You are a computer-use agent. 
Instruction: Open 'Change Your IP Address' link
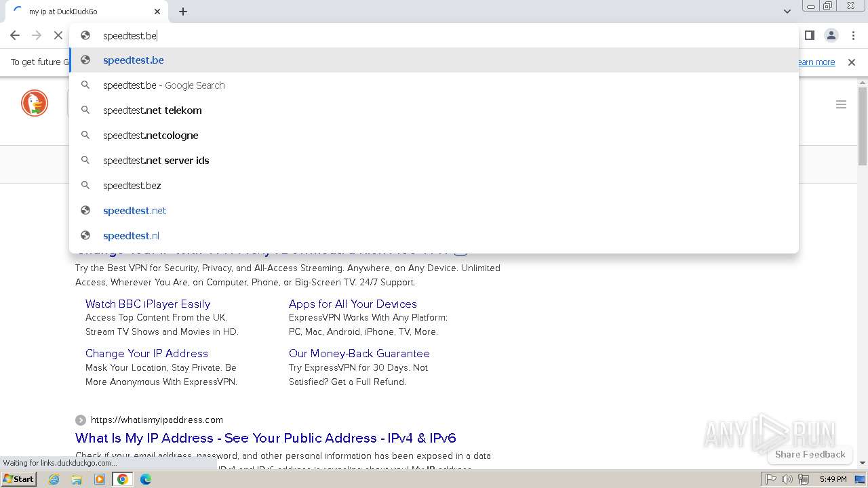(x=146, y=353)
